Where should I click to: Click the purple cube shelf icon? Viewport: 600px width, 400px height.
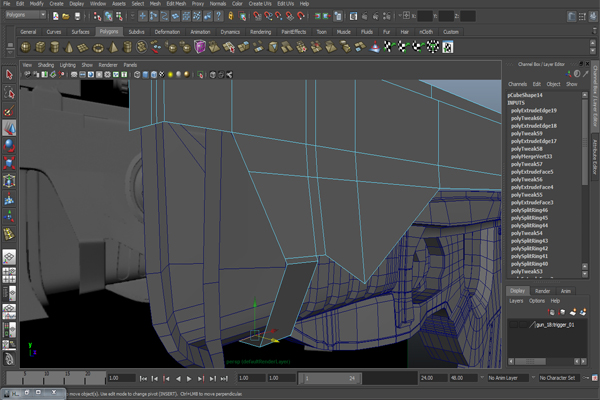(x=200, y=47)
